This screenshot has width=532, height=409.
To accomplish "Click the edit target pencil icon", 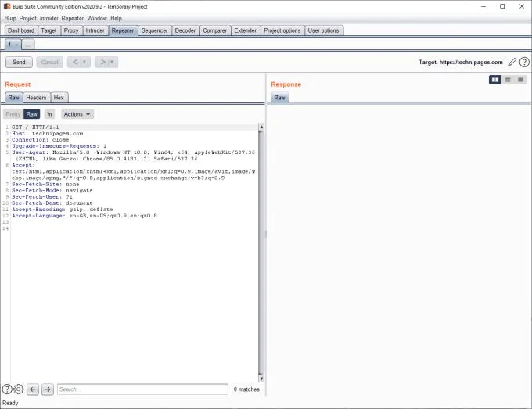I will click(x=512, y=62).
